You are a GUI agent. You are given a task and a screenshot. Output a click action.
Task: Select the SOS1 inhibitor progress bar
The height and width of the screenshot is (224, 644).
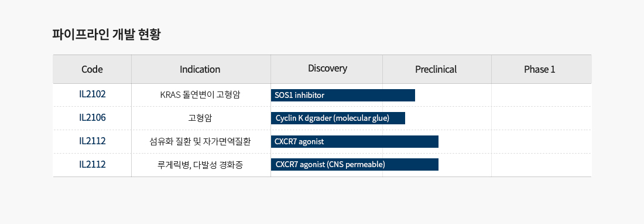point(343,96)
